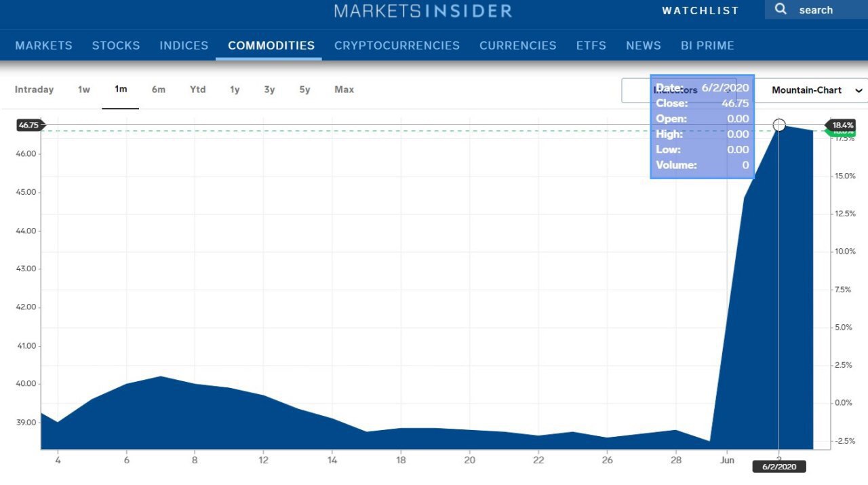Open the Watchlist link
The image size is (868, 485).
point(701,11)
